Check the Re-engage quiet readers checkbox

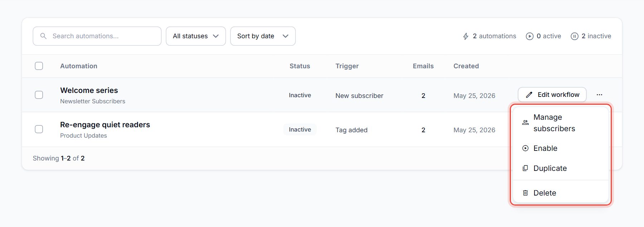click(39, 129)
